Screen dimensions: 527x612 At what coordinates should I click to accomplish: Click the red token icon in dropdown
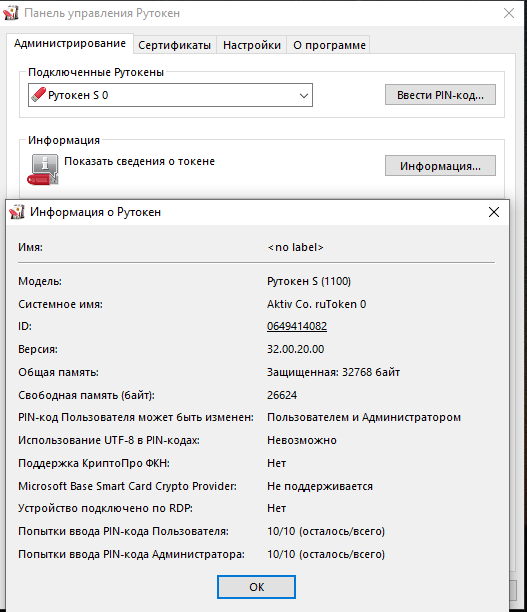coord(38,94)
